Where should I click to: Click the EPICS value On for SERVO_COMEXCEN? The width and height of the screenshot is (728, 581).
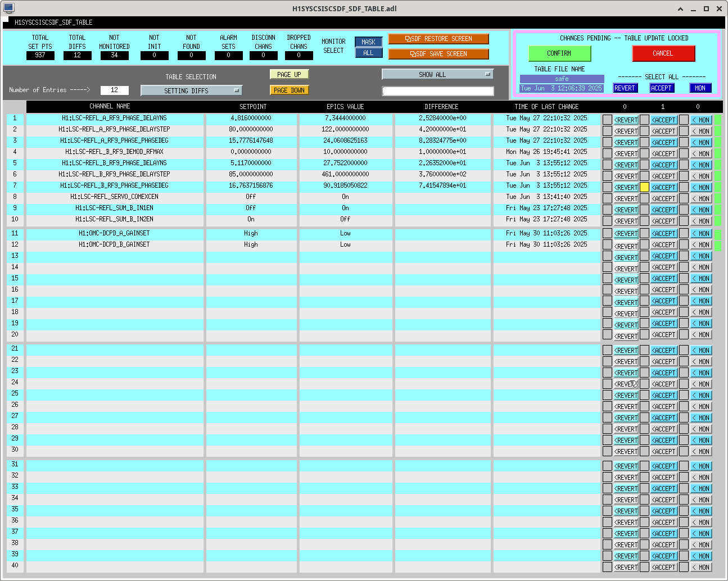(x=345, y=197)
